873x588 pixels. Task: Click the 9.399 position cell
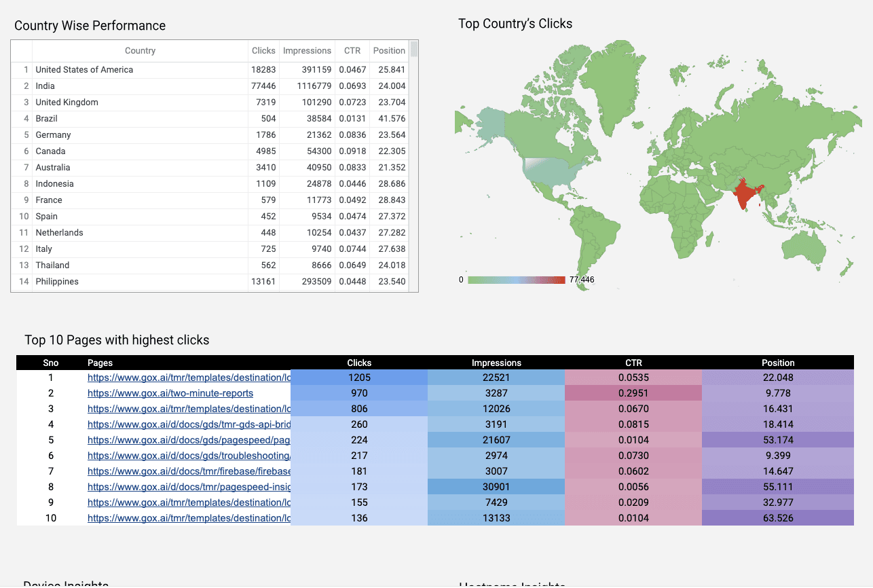778,456
